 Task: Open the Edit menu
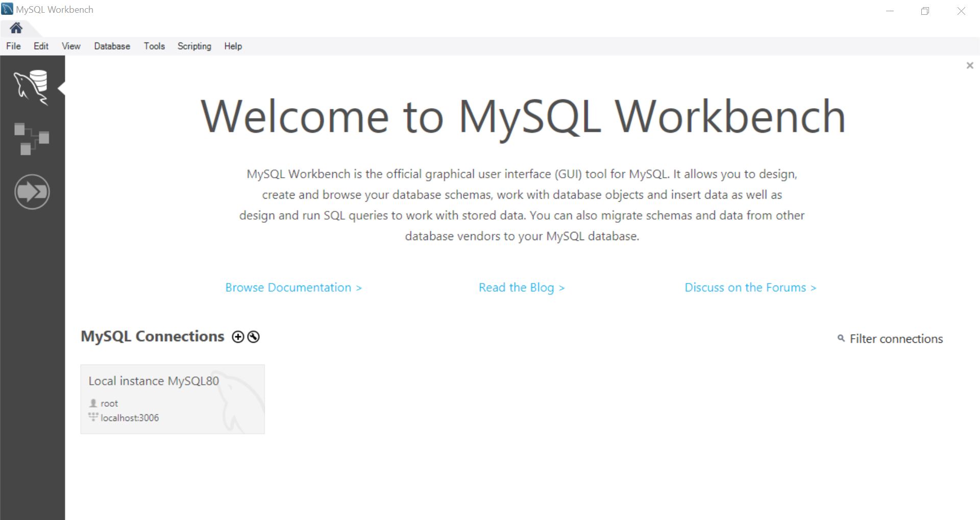pos(41,46)
